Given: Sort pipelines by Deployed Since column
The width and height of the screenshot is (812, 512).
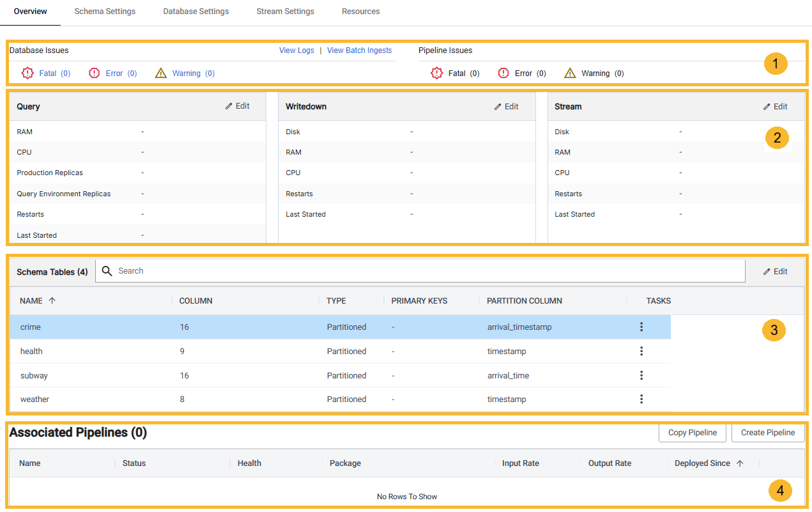Looking at the screenshot, I should [x=702, y=463].
